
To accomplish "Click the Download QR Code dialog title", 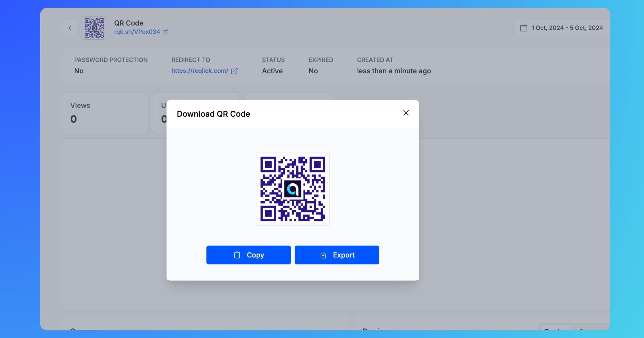I will 213,114.
